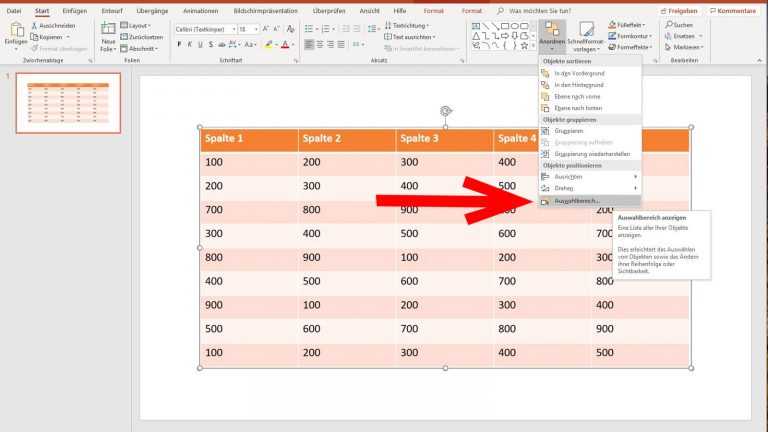The height and width of the screenshot is (432, 768).
Task: Decrease font size with A-down icon
Action: [277, 29]
